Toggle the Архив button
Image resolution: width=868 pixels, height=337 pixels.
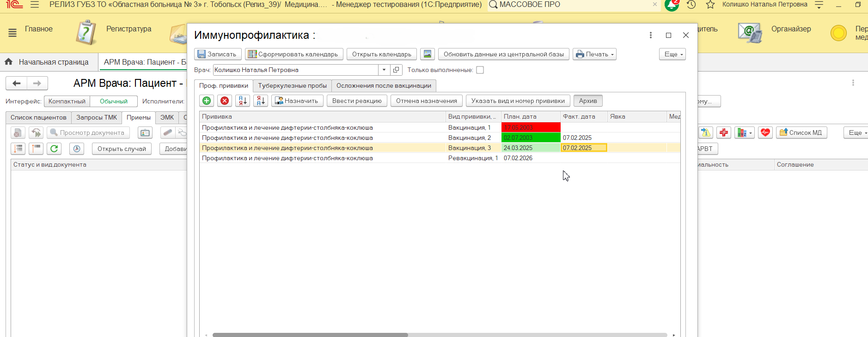pyautogui.click(x=588, y=101)
